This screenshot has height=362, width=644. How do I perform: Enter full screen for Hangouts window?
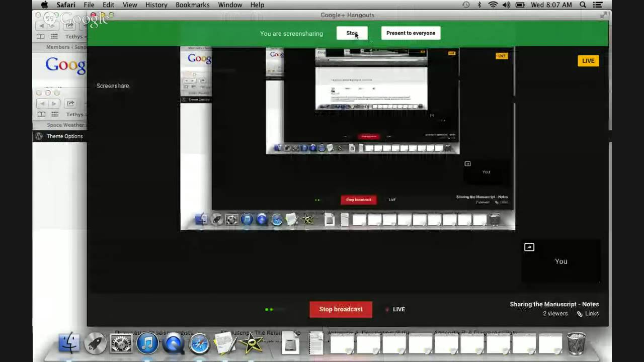[603, 16]
